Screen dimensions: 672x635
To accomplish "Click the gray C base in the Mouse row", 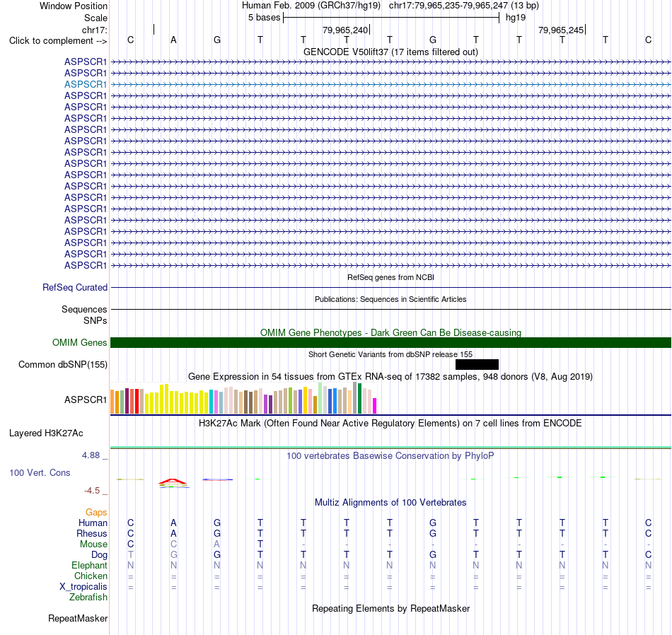I will 173,544.
